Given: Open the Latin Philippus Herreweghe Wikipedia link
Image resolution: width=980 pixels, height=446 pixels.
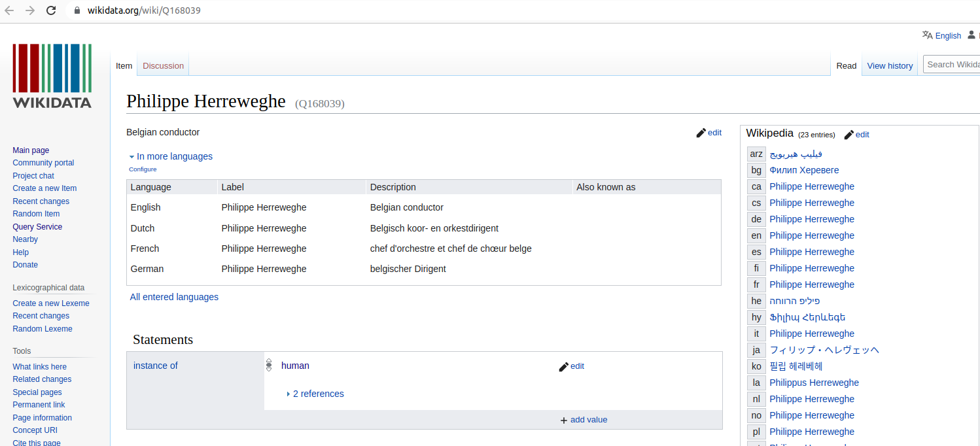Looking at the screenshot, I should point(814,383).
